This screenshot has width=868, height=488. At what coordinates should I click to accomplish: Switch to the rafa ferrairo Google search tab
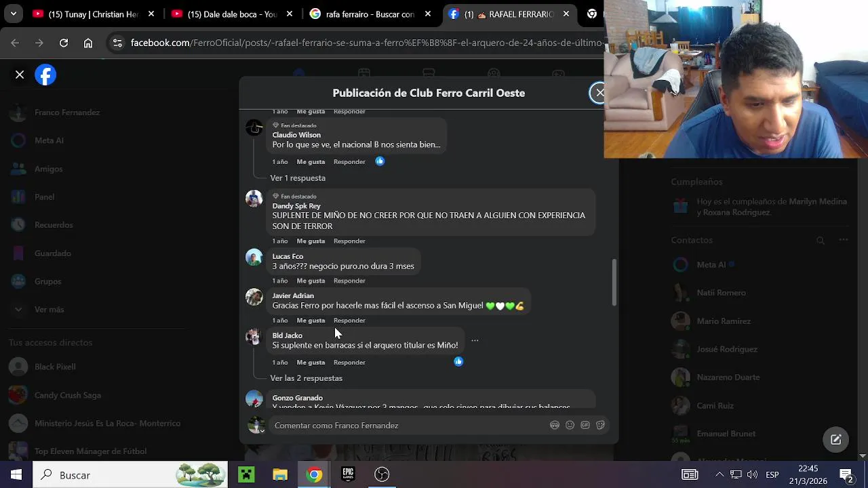[370, 14]
